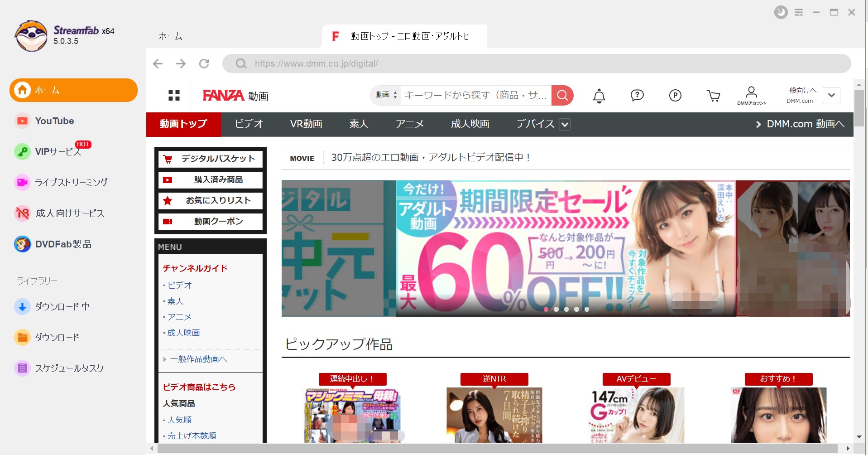Click the red search magnifier button
Viewport: 868px width, 455px height.
point(562,95)
